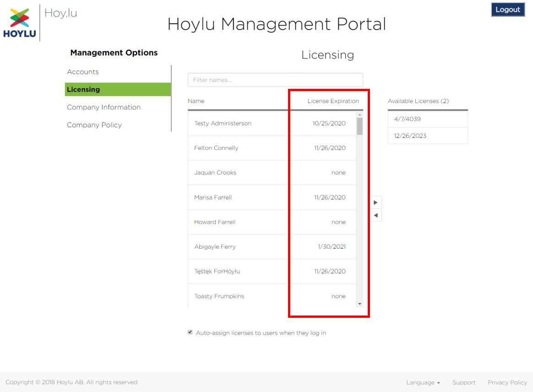Remove license using left arrow button
The width and height of the screenshot is (533, 392).
coord(375,215)
